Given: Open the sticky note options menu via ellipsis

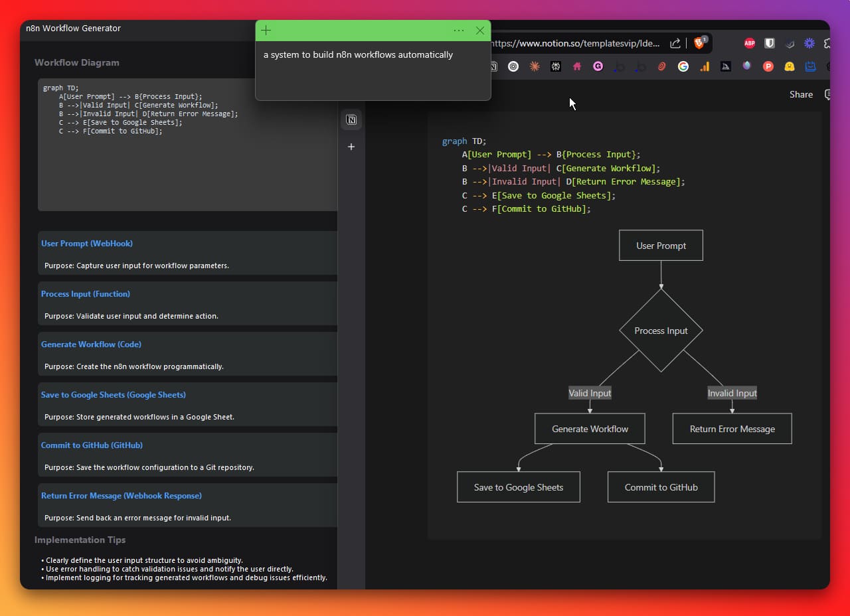Looking at the screenshot, I should tap(458, 31).
